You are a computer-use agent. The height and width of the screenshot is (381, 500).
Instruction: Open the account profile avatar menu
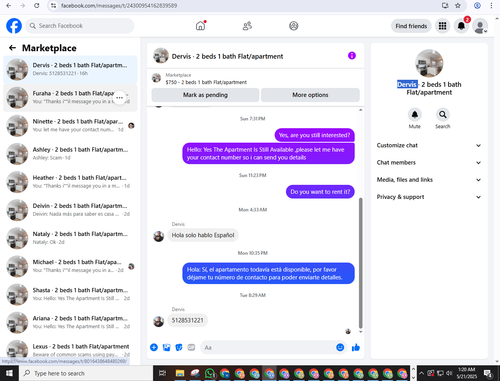coord(480,26)
